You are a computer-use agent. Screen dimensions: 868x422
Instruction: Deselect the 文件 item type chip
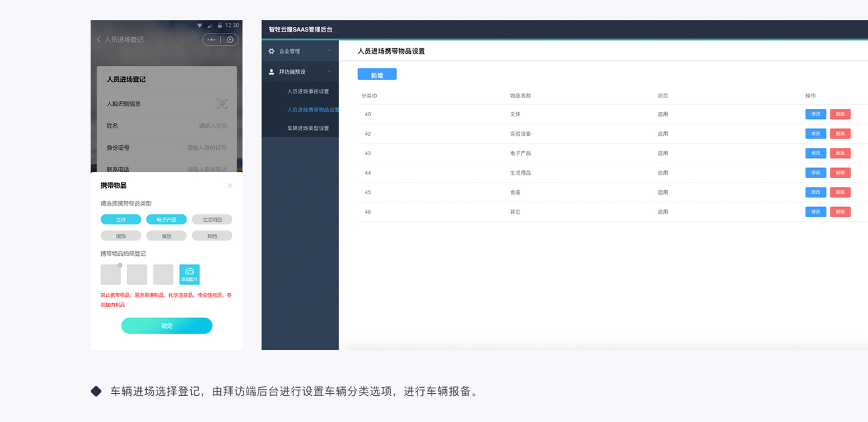point(121,220)
